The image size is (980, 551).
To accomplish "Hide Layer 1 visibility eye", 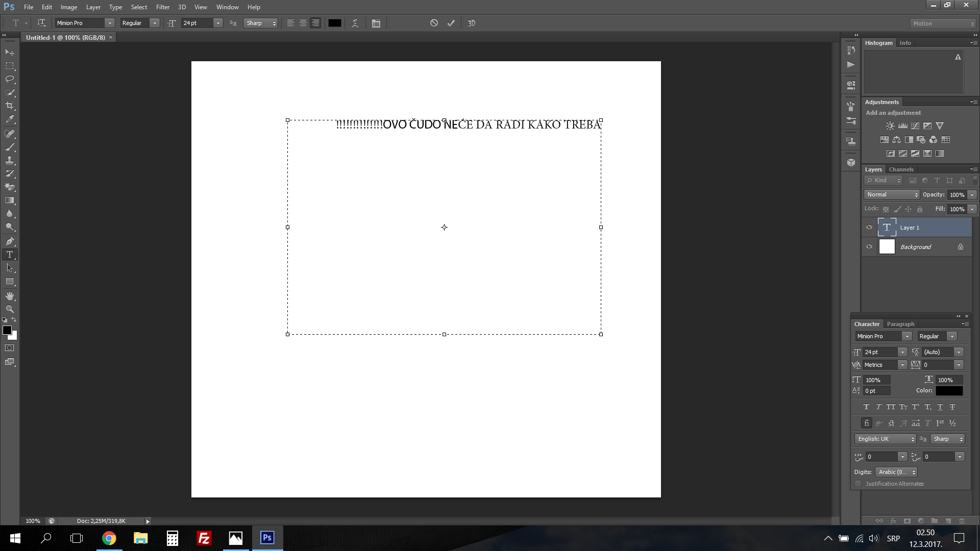I will click(x=869, y=228).
